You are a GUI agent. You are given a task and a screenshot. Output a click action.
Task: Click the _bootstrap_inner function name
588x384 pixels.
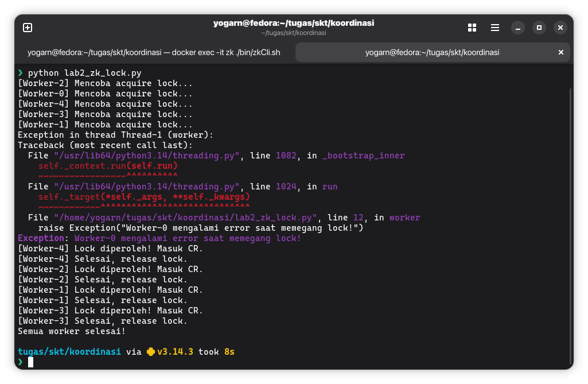363,156
